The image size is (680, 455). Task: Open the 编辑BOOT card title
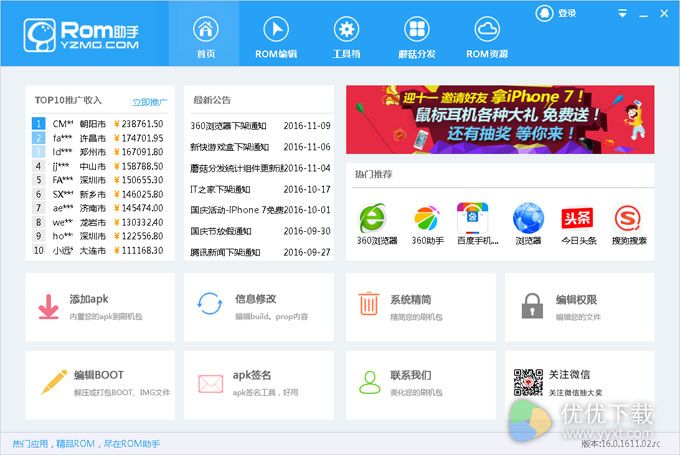pos(99,375)
